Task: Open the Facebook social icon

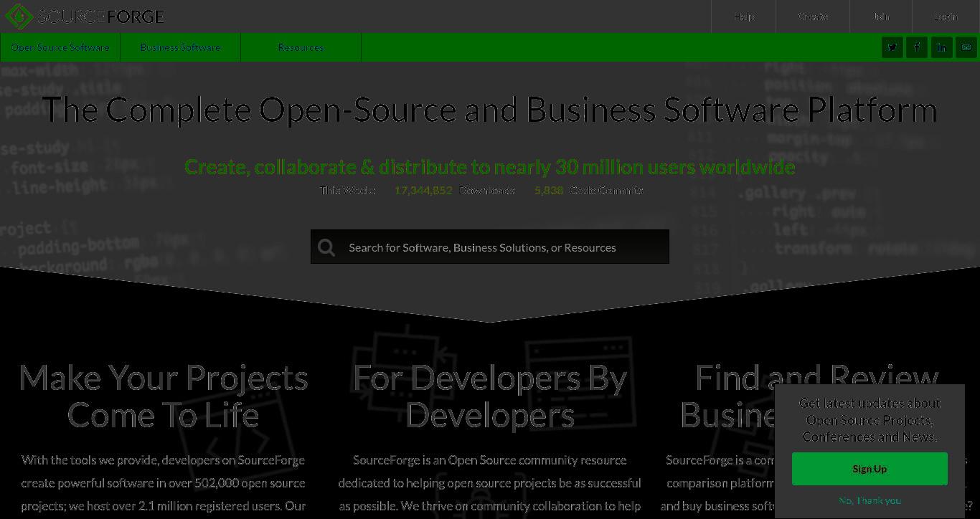Action: pyautogui.click(x=917, y=47)
